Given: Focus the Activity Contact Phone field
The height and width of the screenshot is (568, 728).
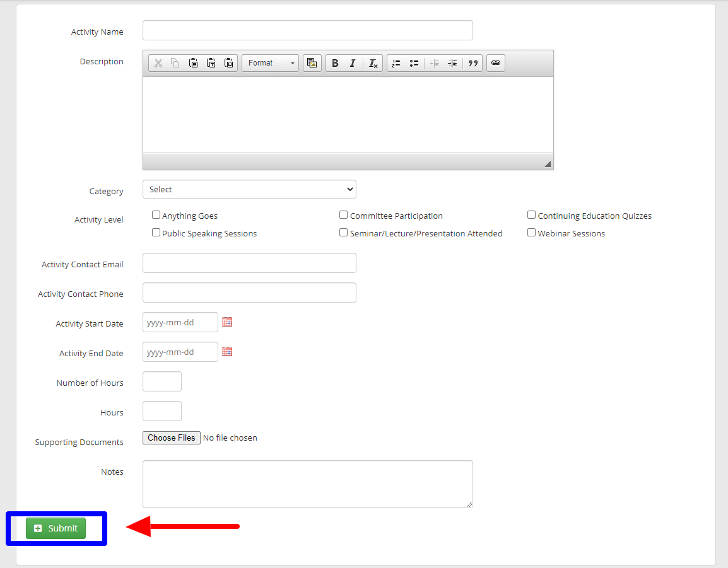Looking at the screenshot, I should [249, 293].
